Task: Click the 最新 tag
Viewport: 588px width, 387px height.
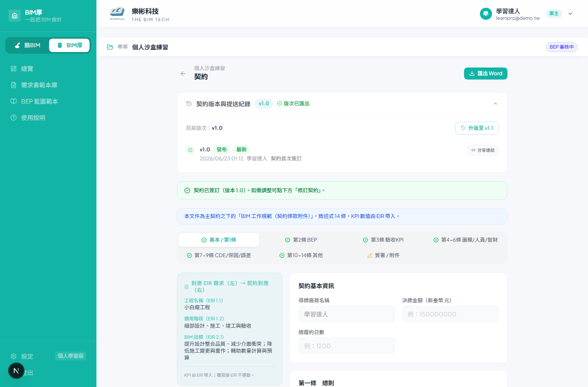Action: click(241, 150)
